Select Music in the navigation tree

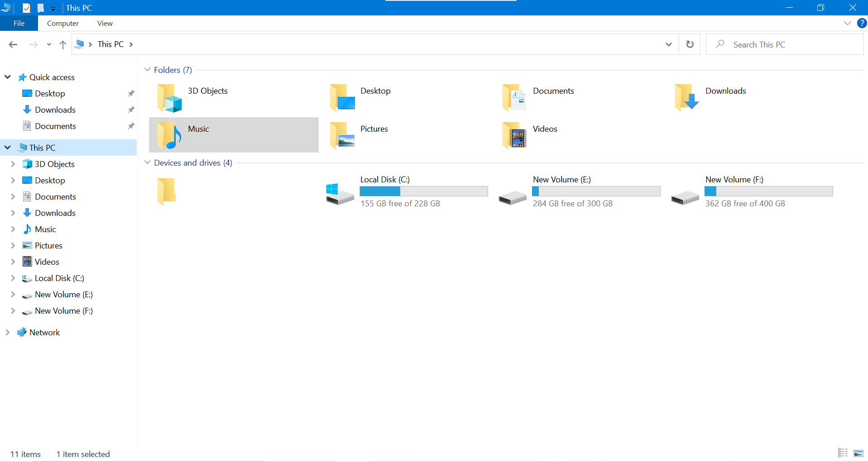45,229
